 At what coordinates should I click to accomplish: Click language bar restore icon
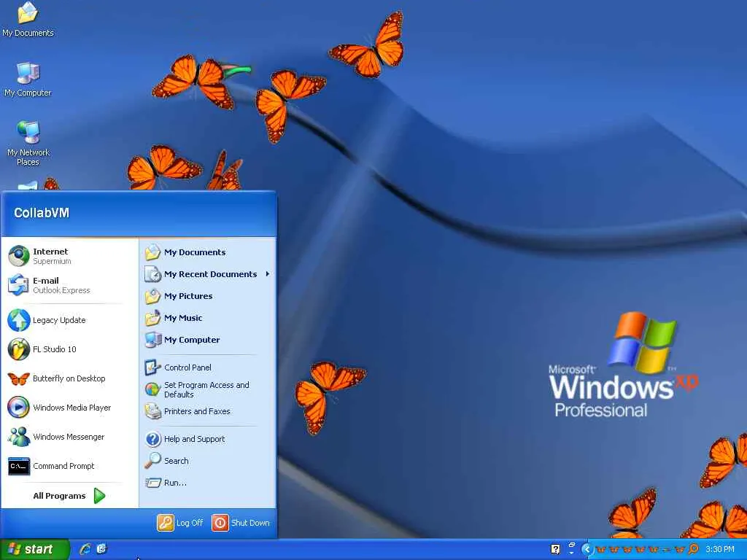pos(572,545)
